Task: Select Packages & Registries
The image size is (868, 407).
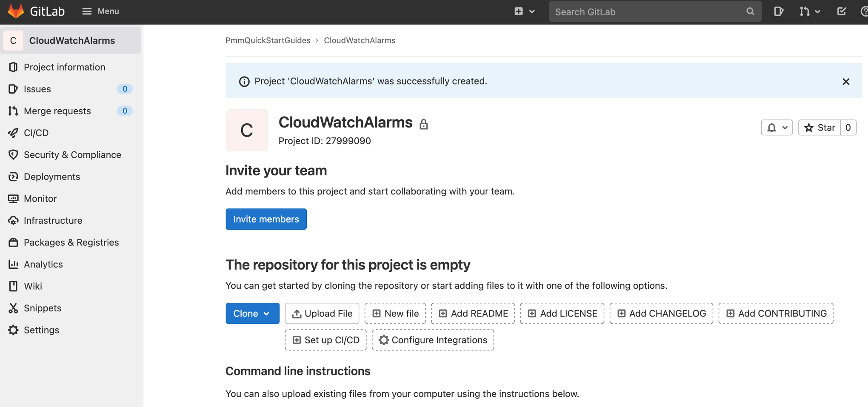Action: coord(71,242)
